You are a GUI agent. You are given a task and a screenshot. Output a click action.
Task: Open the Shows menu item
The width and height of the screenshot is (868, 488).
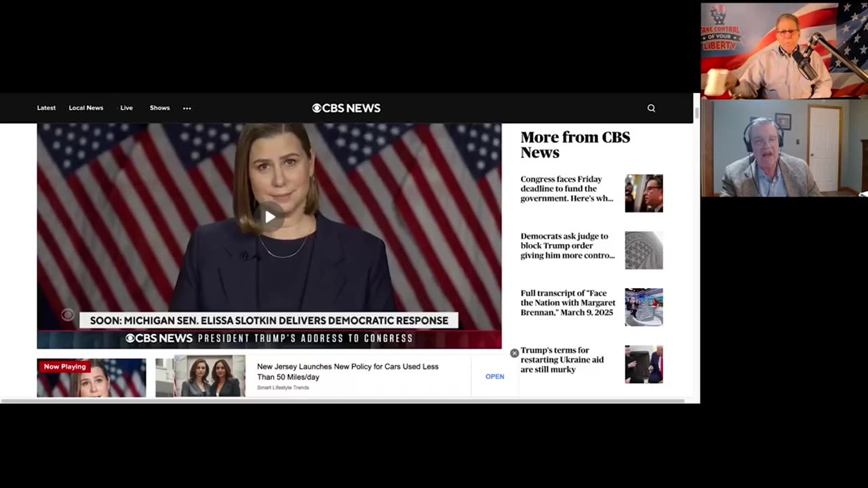pos(160,108)
